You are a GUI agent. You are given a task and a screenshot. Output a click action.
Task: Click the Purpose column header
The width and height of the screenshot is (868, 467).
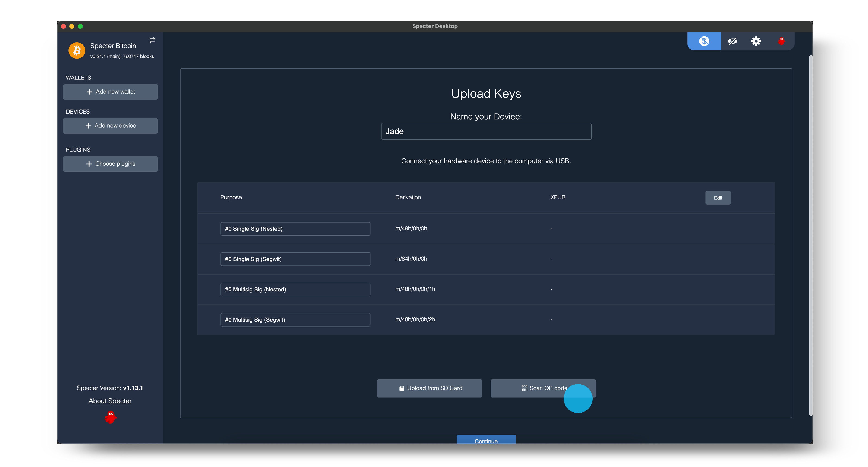pos(231,197)
